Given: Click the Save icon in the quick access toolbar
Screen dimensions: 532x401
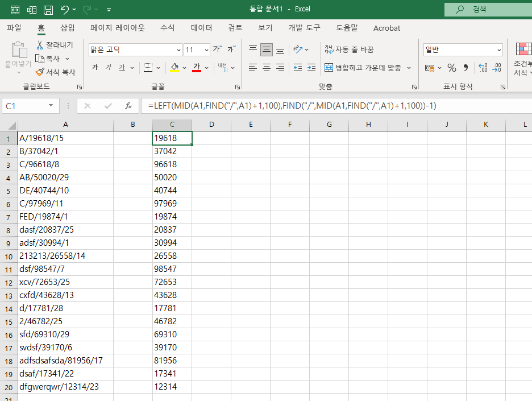Looking at the screenshot, I should [x=48, y=10].
